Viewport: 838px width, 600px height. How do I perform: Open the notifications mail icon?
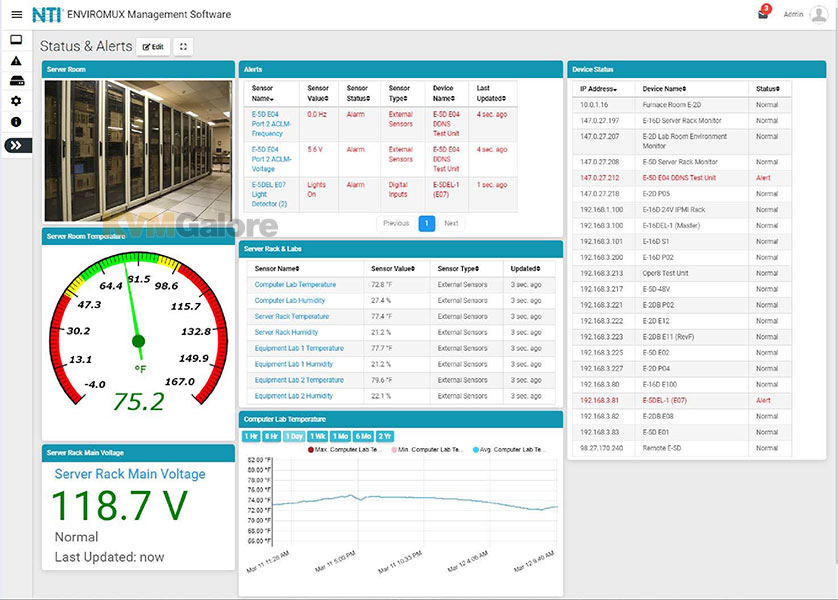[x=763, y=14]
